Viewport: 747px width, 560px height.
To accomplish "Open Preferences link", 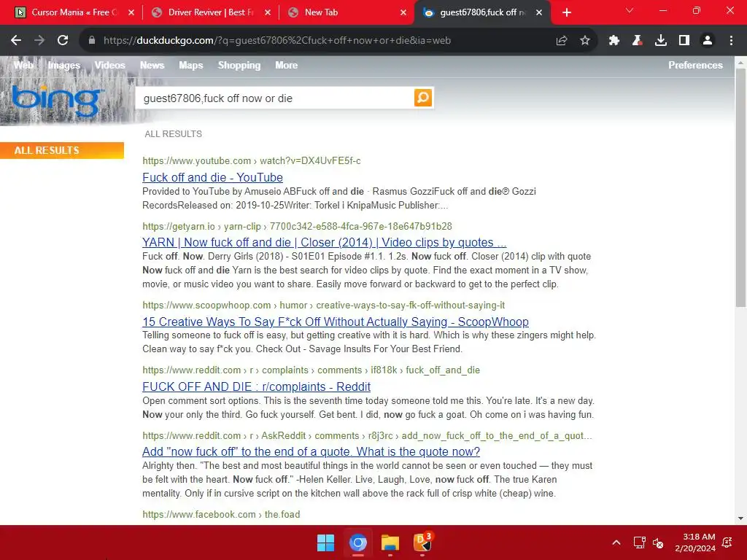I will pyautogui.click(x=695, y=65).
